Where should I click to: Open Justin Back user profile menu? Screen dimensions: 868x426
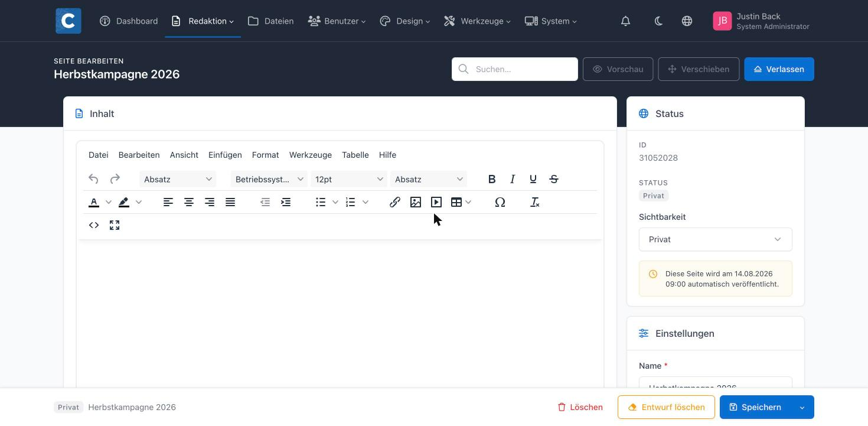[761, 21]
